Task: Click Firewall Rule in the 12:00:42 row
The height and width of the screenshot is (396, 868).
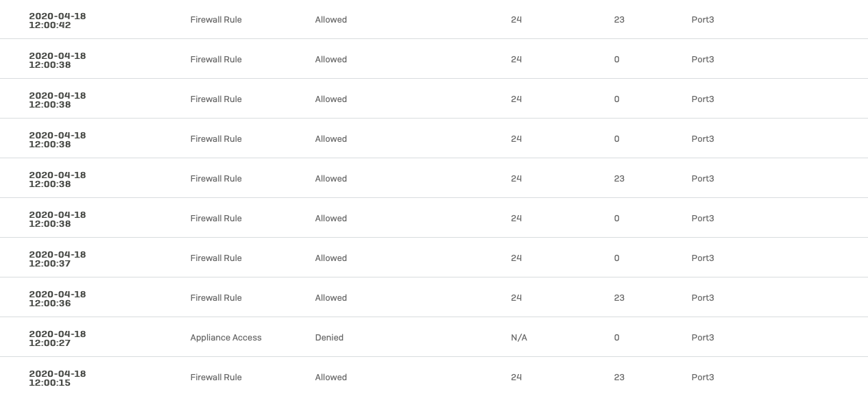Action: (x=216, y=20)
